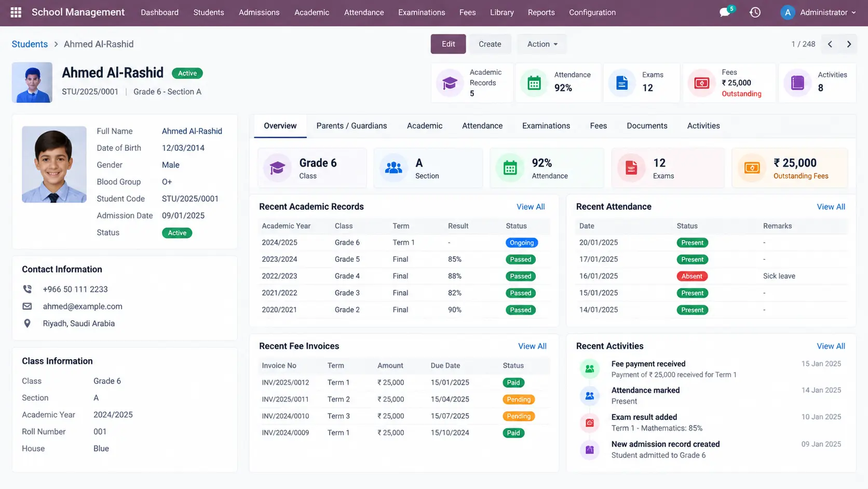
Task: Click the Exam result added activity icon
Action: (x=590, y=422)
